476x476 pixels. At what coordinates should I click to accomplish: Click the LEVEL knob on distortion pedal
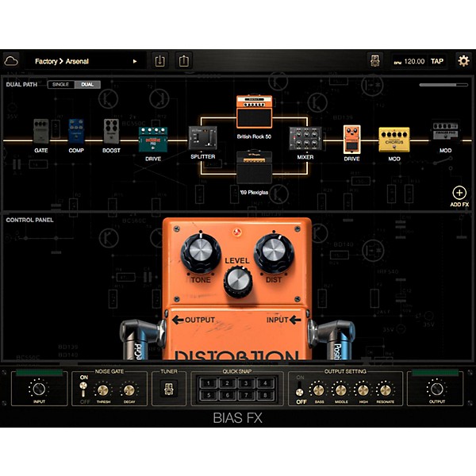coord(238,282)
